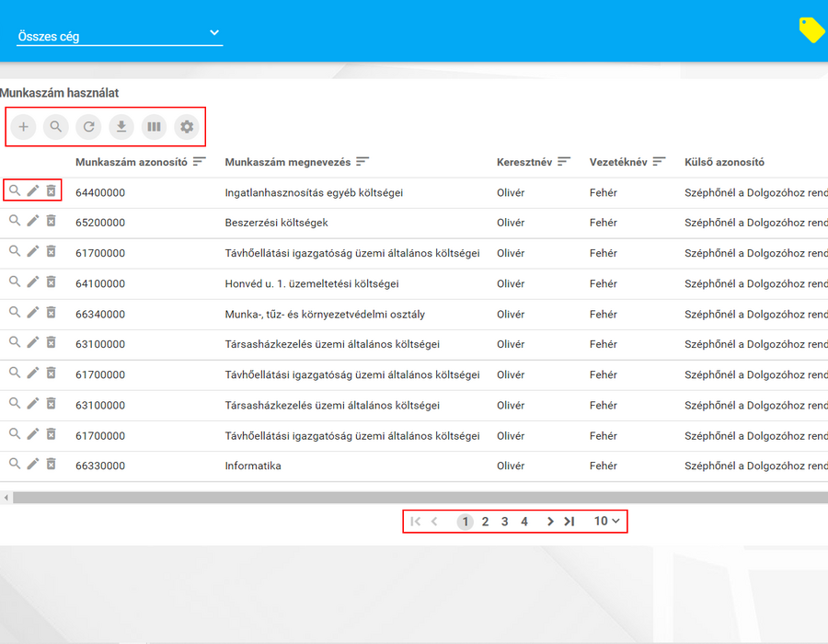Screen dimensions: 828x644
Task: Click the scrollbar left arrow
Action: (x=6, y=497)
